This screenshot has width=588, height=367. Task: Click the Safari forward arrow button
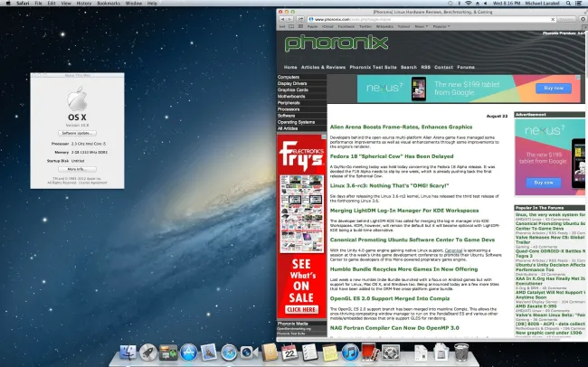tap(289, 19)
